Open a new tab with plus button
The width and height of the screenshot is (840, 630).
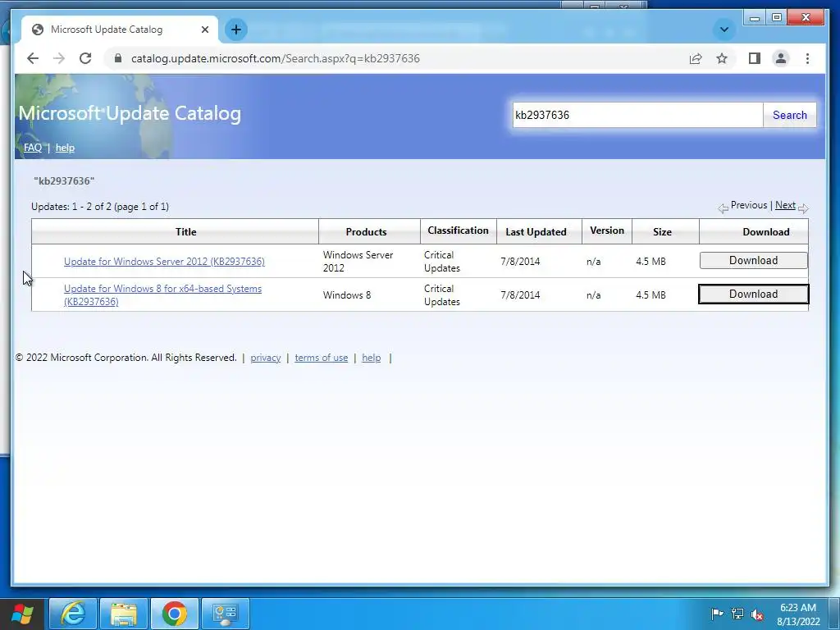tap(236, 30)
